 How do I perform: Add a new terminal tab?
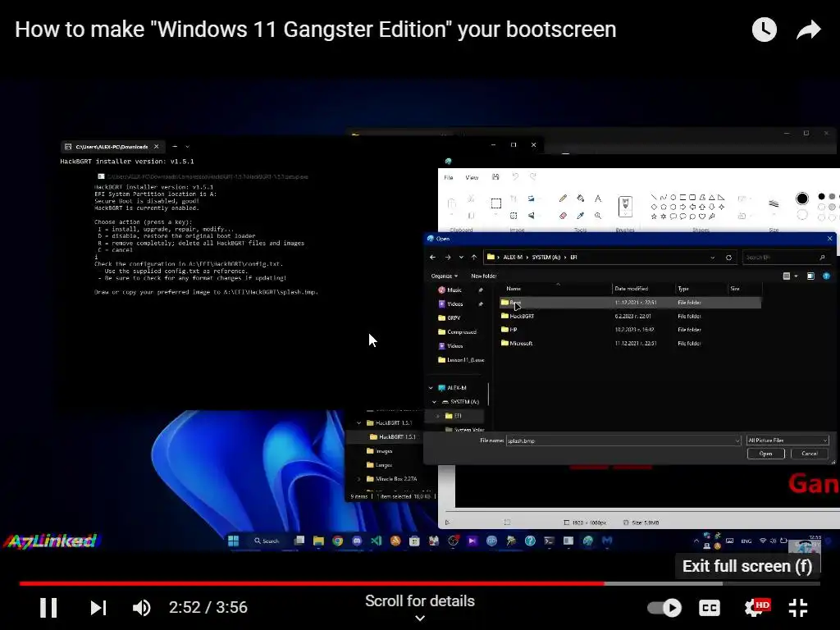(175, 146)
